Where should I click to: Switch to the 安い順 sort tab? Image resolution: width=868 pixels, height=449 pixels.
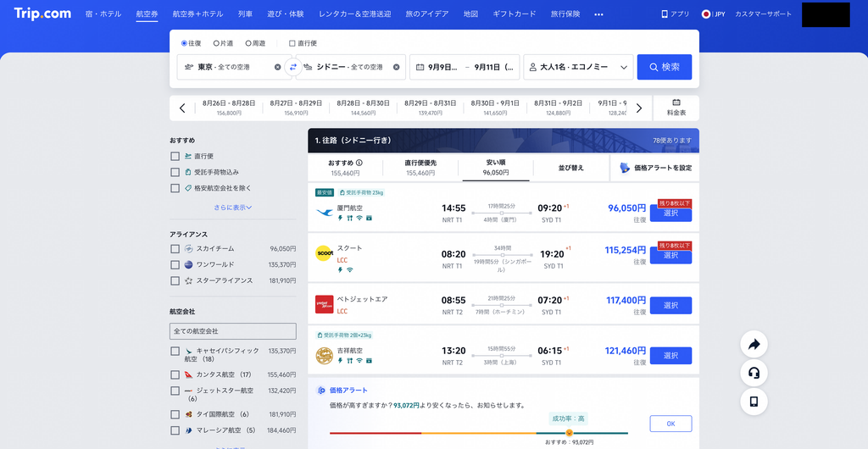click(495, 168)
